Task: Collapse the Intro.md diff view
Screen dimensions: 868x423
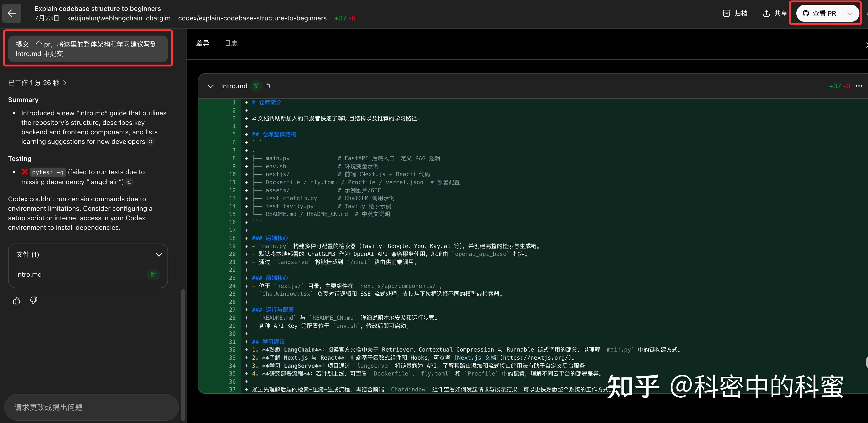Action: tap(211, 86)
